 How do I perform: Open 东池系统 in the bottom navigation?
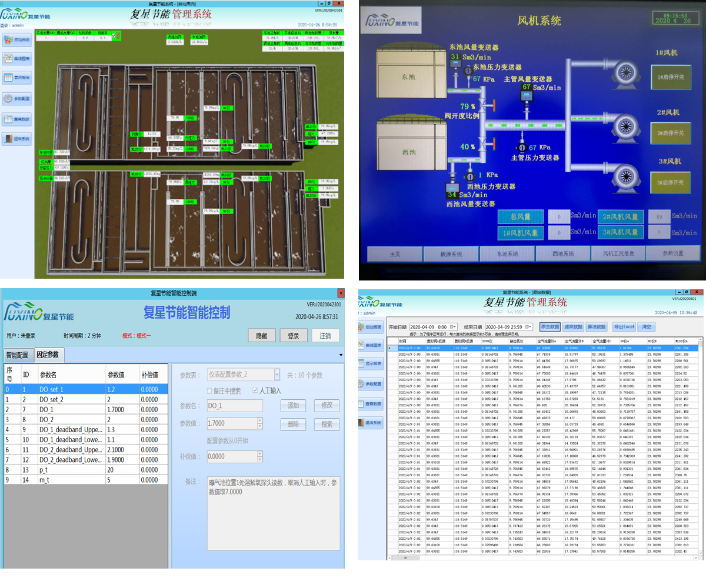click(x=507, y=254)
